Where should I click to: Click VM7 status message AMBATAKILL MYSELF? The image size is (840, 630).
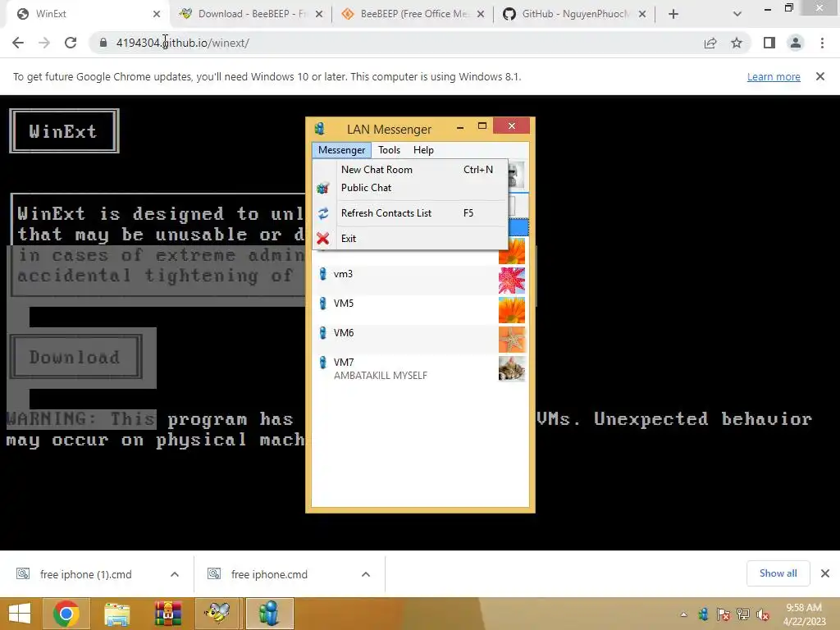pyautogui.click(x=381, y=376)
